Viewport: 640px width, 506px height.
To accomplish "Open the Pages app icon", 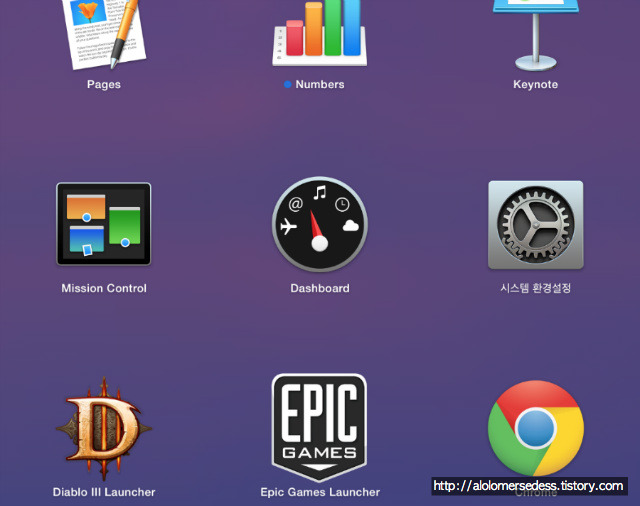I will pyautogui.click(x=104, y=35).
